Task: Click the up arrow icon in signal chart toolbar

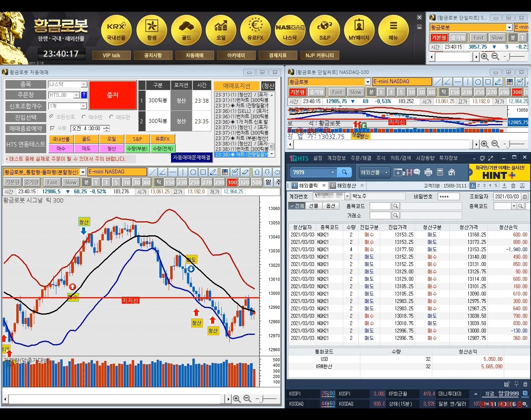Action: pos(257,172)
